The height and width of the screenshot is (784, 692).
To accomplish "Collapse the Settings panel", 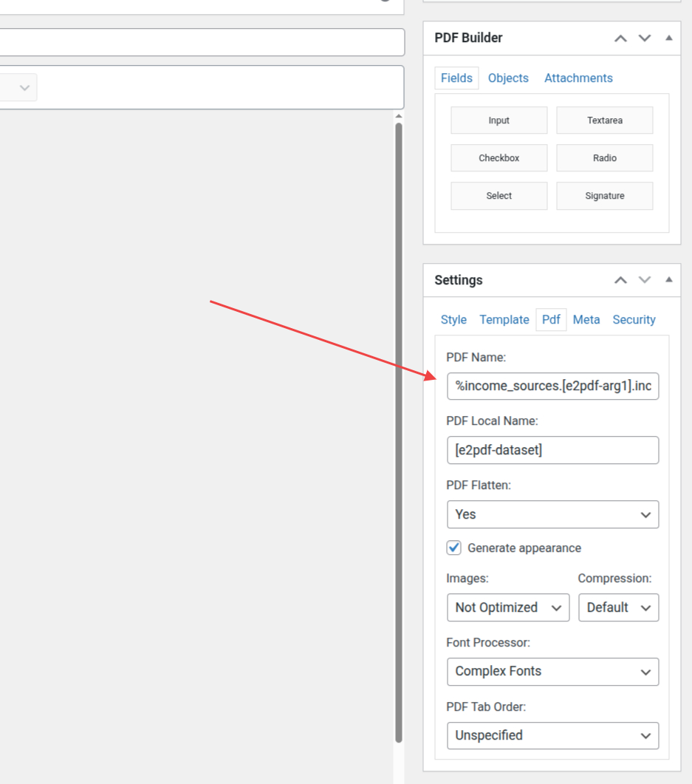I will pos(668,280).
